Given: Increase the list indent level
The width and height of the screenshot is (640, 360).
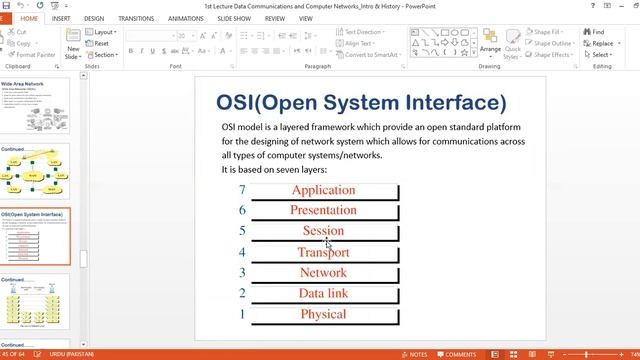Looking at the screenshot, I should [x=293, y=36].
